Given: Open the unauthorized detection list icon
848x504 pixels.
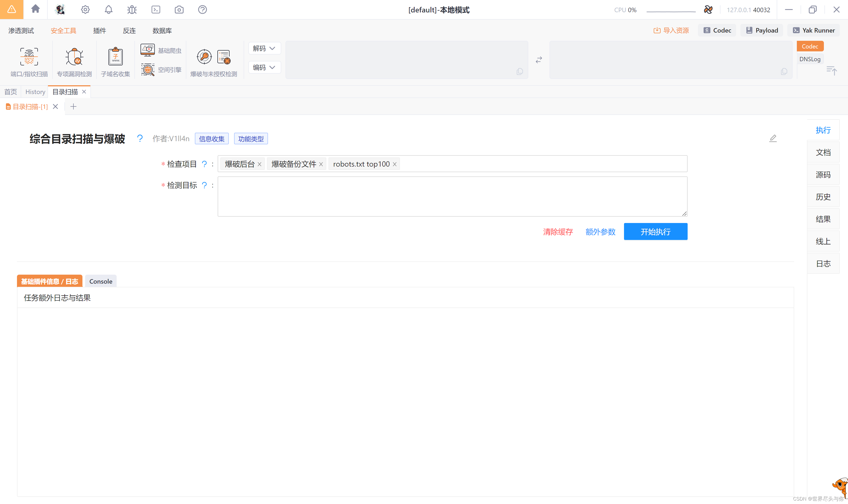Looking at the screenshot, I should pyautogui.click(x=224, y=57).
